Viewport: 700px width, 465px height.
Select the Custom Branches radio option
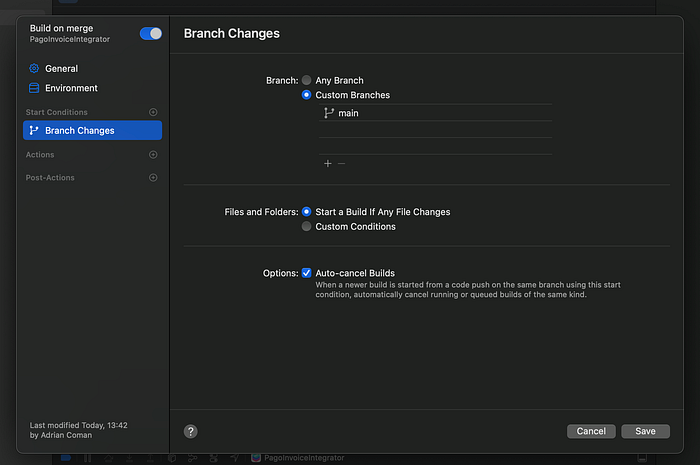click(x=306, y=95)
